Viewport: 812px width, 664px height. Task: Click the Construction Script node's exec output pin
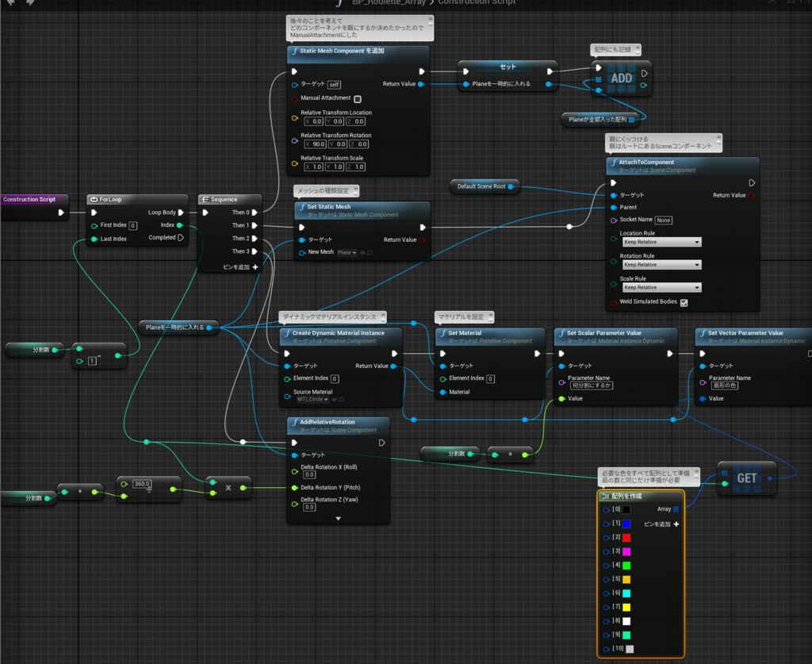(x=61, y=213)
